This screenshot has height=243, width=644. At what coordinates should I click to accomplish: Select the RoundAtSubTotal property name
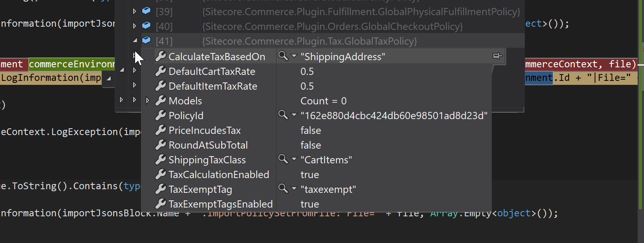208,145
